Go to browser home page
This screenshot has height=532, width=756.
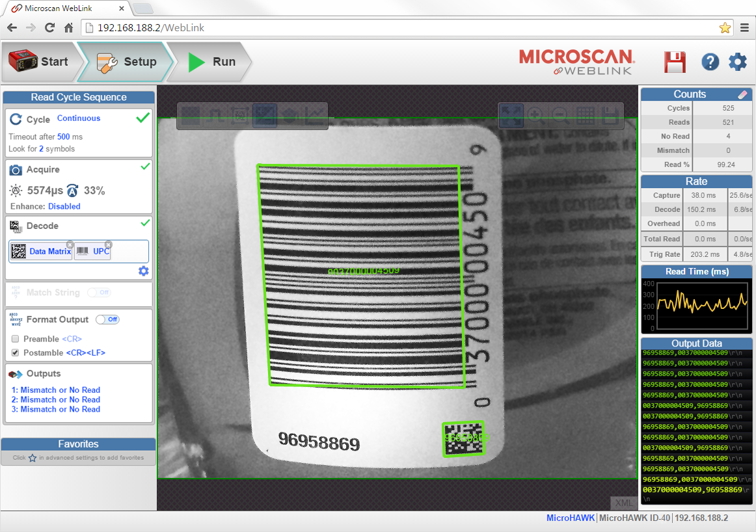coord(68,28)
